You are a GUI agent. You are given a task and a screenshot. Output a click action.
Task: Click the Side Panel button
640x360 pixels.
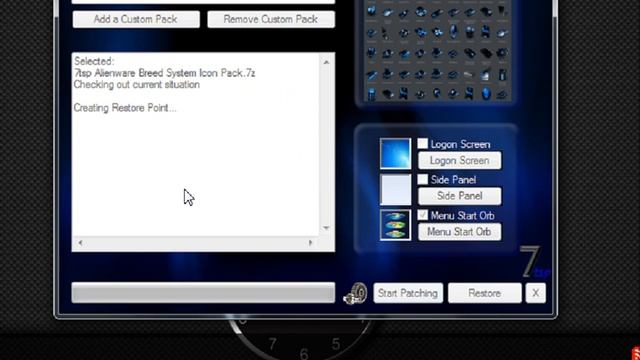(460, 196)
